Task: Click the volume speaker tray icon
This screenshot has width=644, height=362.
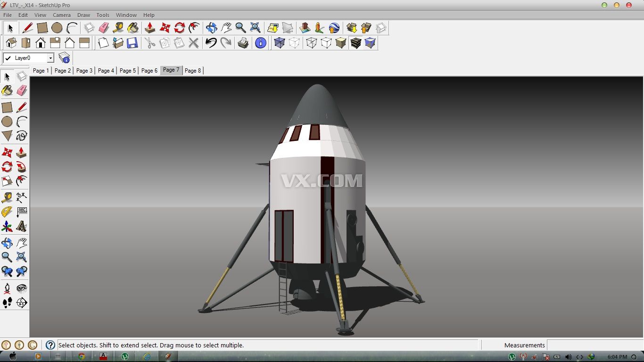Action: point(568,357)
